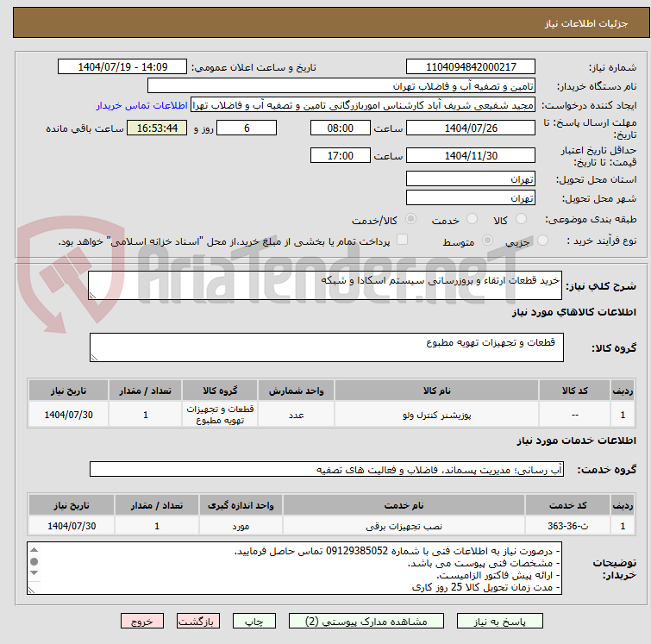651x644 pixels.
Task: Click the 17:00 validity time field
Action: (x=340, y=156)
